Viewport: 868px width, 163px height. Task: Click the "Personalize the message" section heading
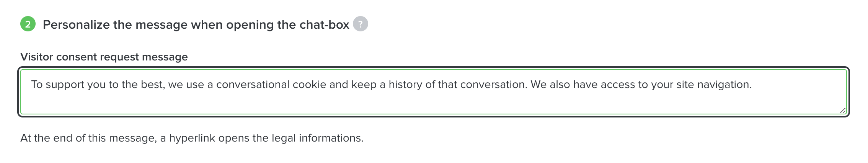tap(196, 25)
